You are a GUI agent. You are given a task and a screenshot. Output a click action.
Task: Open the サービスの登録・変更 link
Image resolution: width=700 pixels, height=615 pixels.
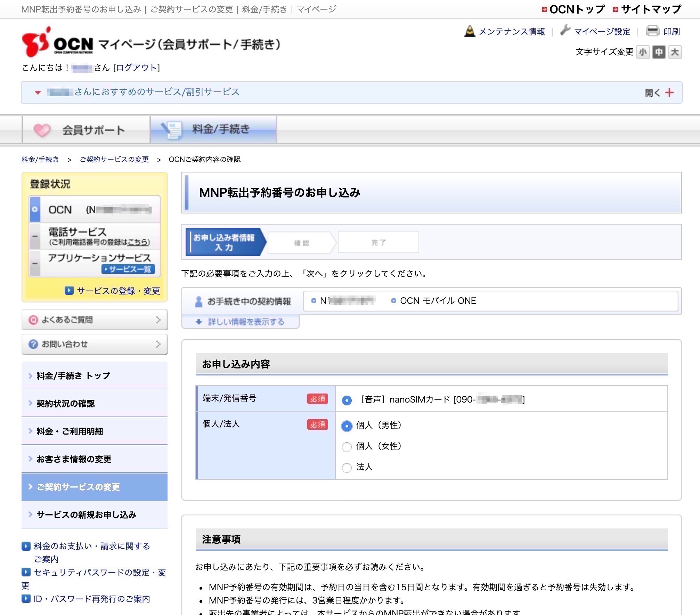[118, 291]
